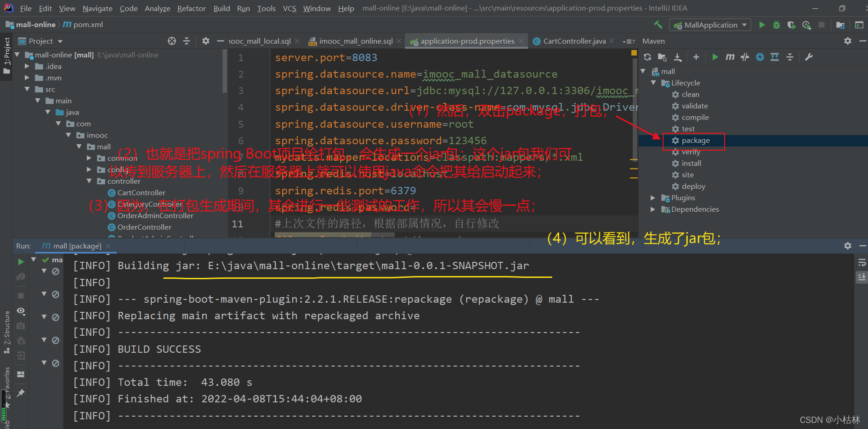868x429 pixels.
Task: Expand the Plugins node in Maven
Action: [653, 198]
